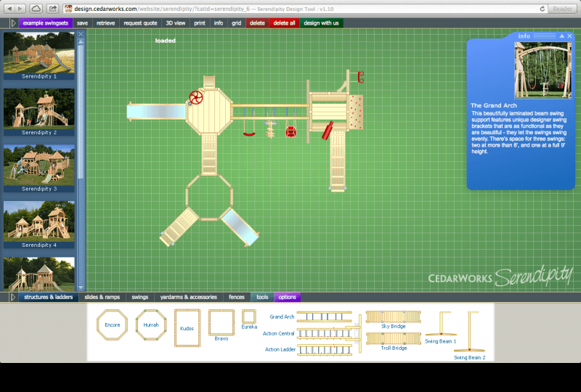This screenshot has width=581, height=392.
Task: Click the browser forward arrow
Action: [x=20, y=8]
